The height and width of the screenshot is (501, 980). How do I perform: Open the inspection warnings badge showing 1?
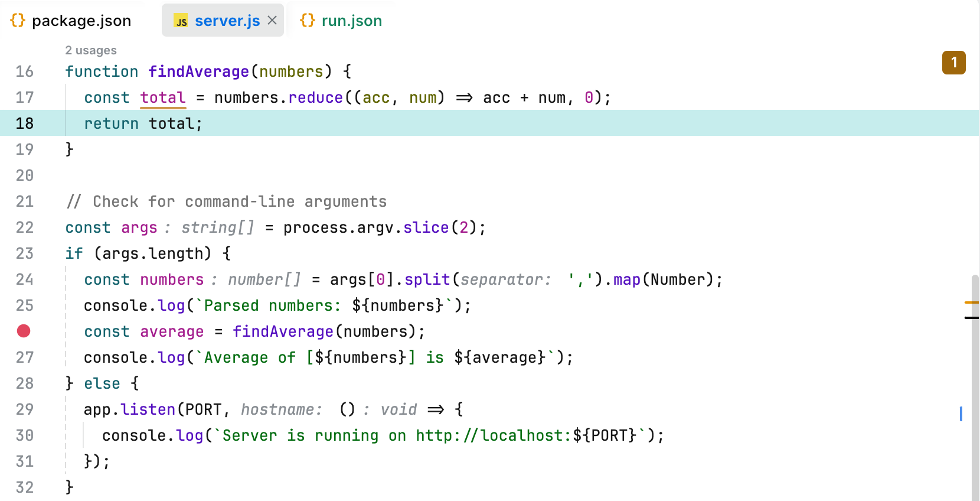coord(953,63)
